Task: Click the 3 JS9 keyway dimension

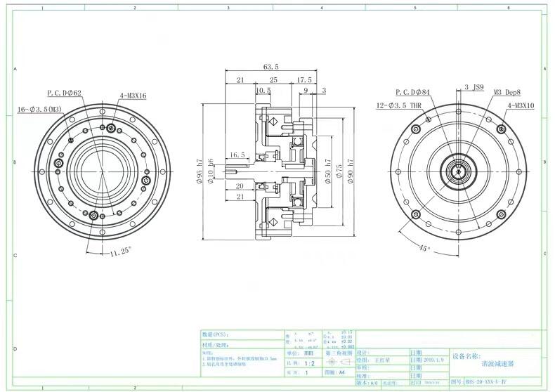Action: pos(474,88)
